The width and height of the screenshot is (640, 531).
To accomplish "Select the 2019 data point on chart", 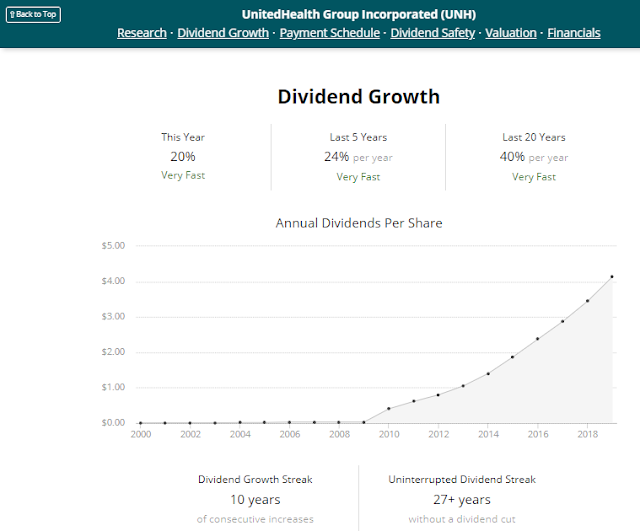I will (x=612, y=277).
